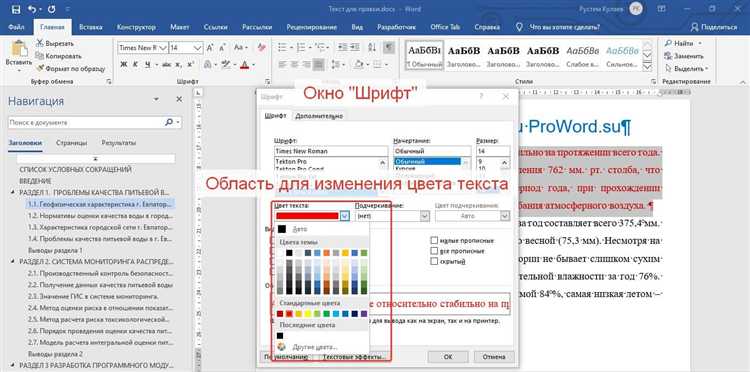This screenshot has height=372, width=750.
Task: Click Текстовые эффекты button
Action: [354, 357]
